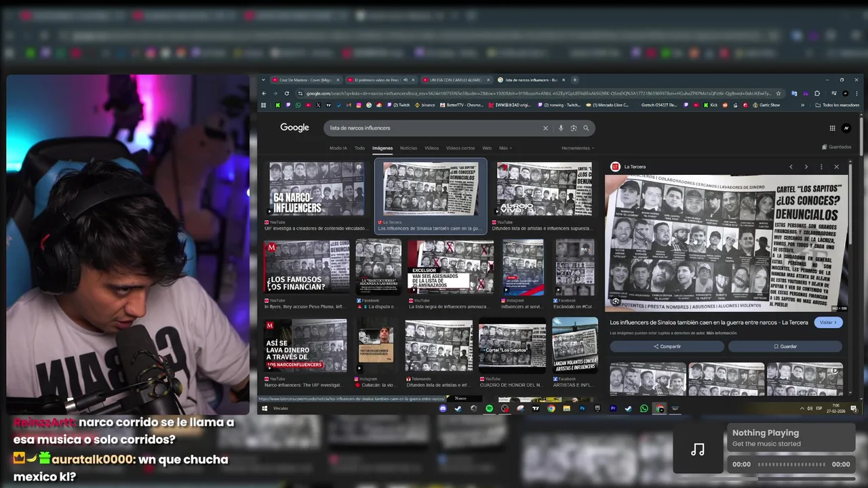868x488 pixels.
Task: Open the Chrome extensions puzzle icon
Action: coord(817,94)
